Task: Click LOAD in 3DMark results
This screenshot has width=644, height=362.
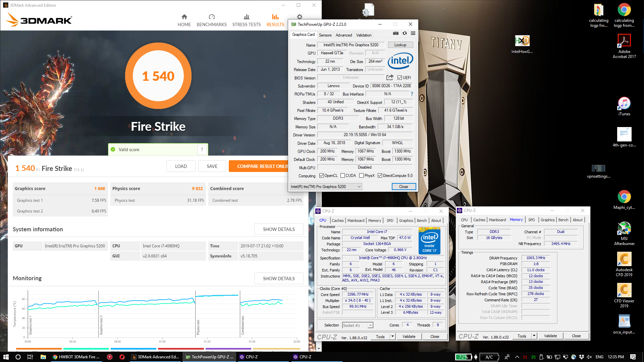Action: (x=181, y=166)
